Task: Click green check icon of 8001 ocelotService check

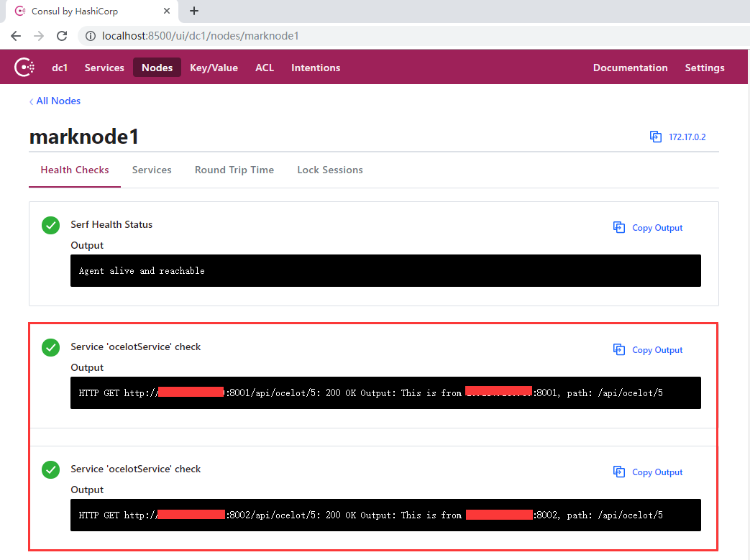Action: coord(51,348)
